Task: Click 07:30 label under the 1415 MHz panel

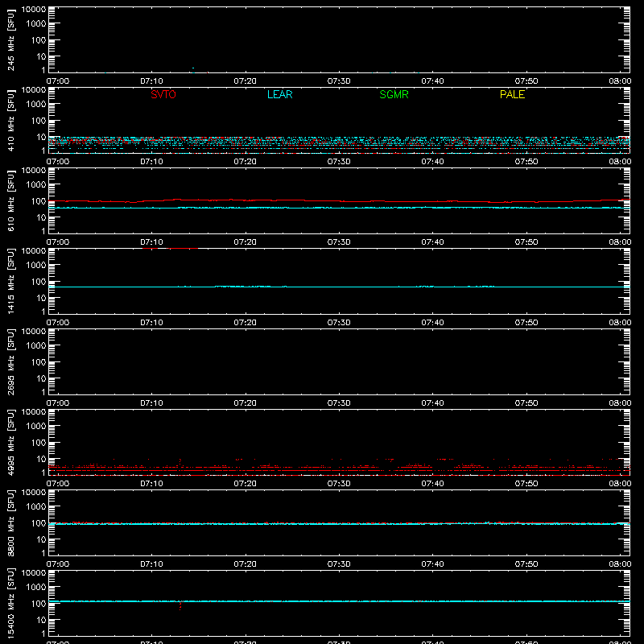Action: click(x=339, y=323)
